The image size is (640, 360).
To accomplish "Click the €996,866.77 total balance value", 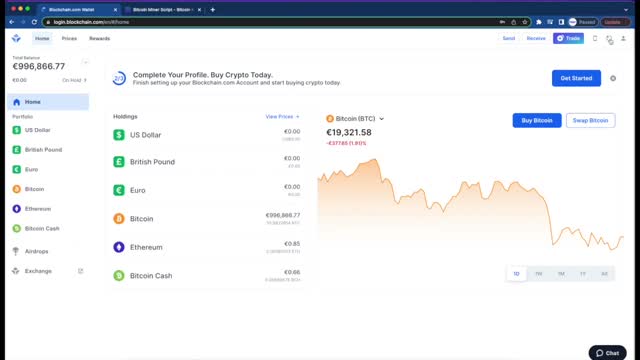I will pos(39,67).
